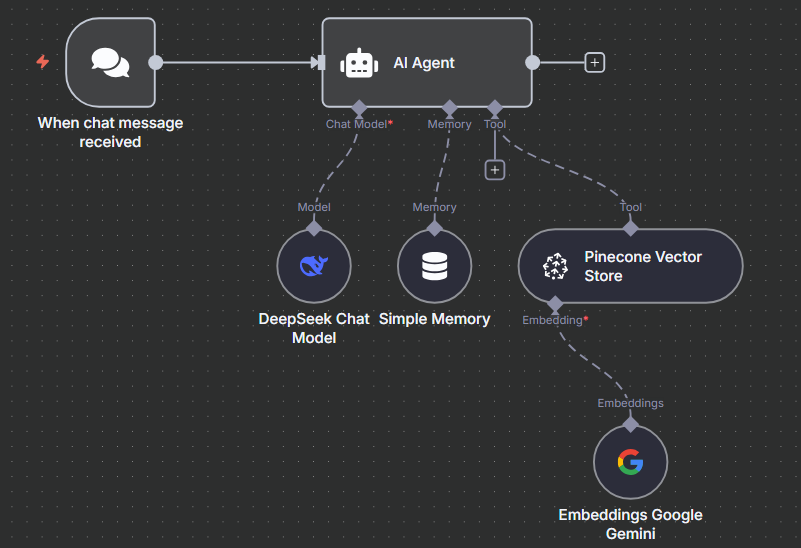Click the red lightning trigger indicator
The width and height of the screenshot is (801, 548).
[42, 62]
